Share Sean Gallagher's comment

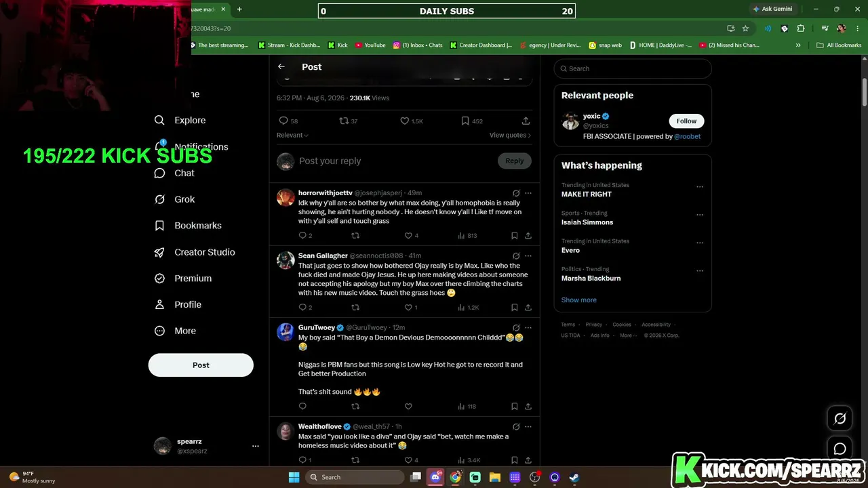click(x=528, y=308)
